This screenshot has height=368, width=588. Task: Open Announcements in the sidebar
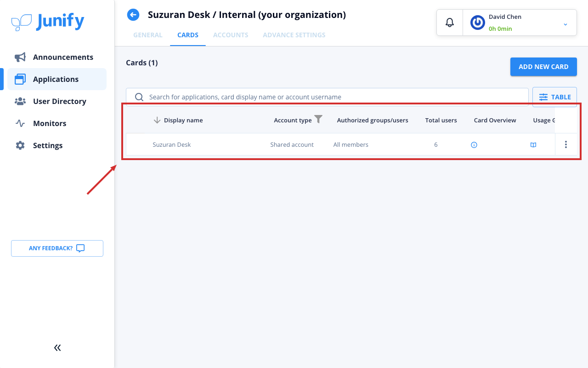pyautogui.click(x=57, y=57)
